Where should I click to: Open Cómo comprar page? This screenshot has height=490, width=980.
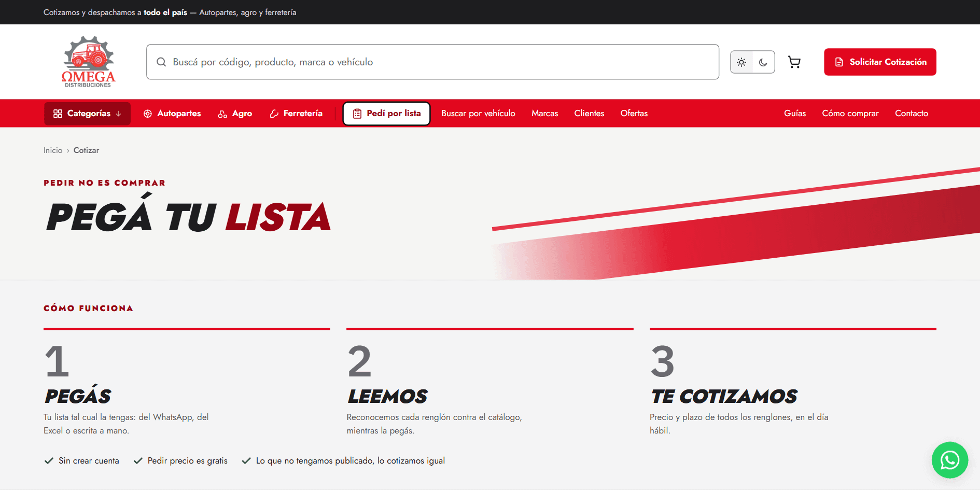click(x=850, y=114)
